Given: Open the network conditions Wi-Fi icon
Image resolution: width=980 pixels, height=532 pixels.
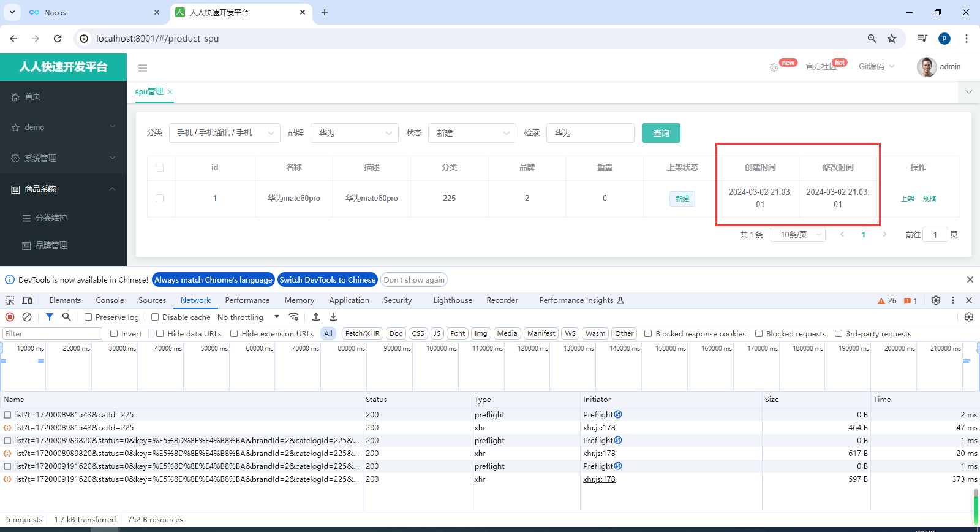Looking at the screenshot, I should coord(294,317).
